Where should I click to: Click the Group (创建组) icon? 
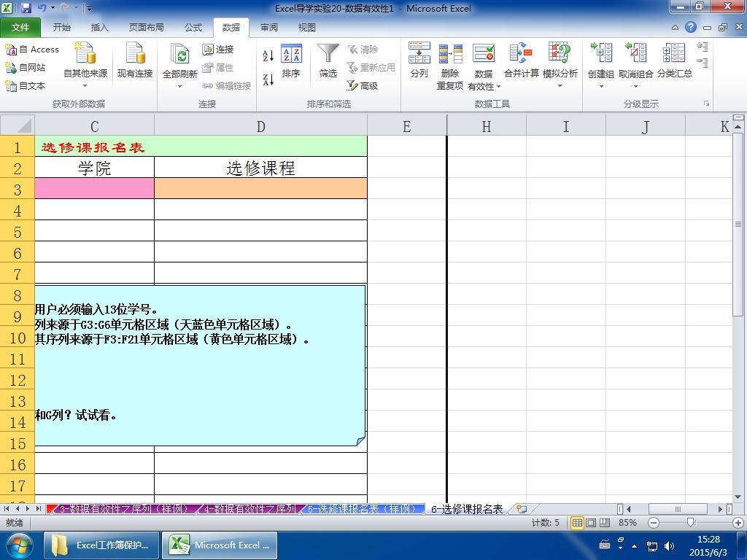tap(601, 52)
